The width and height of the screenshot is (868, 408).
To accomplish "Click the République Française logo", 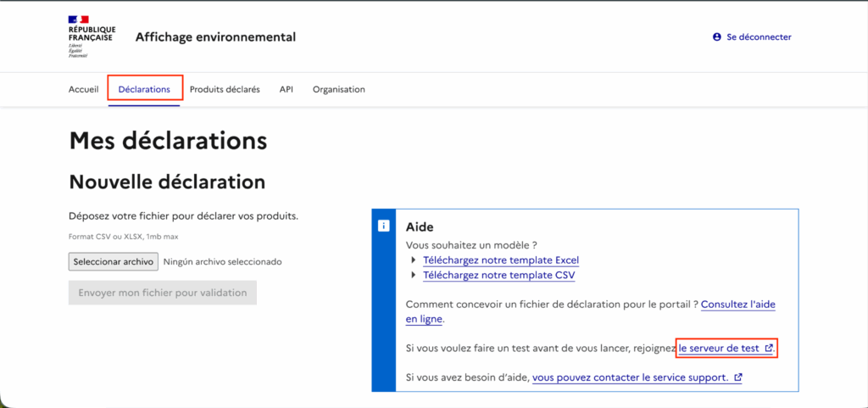I will (x=92, y=36).
